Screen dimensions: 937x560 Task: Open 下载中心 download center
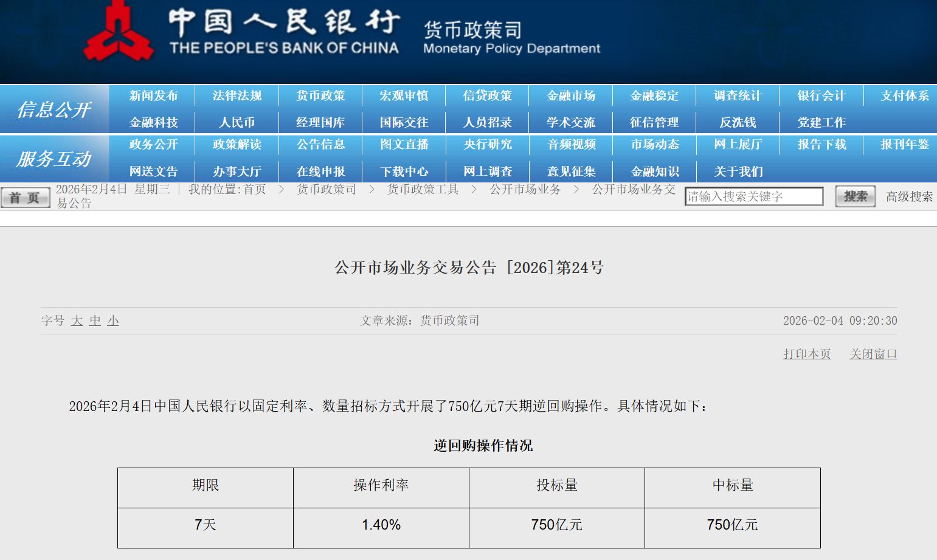click(404, 171)
